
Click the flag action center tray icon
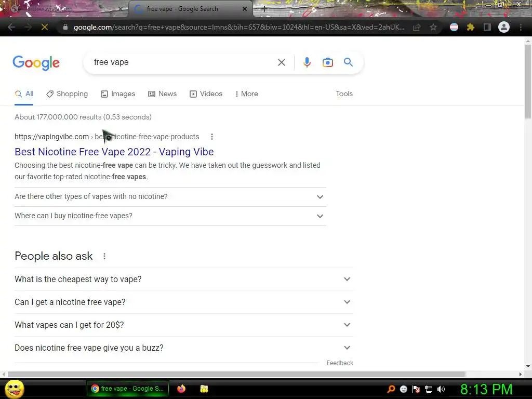[416, 389]
